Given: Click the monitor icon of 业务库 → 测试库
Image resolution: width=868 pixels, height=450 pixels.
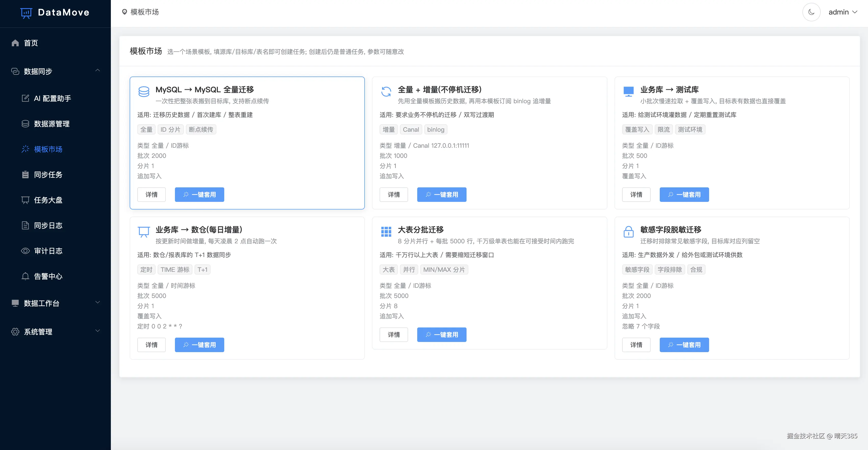Looking at the screenshot, I should click(x=628, y=92).
